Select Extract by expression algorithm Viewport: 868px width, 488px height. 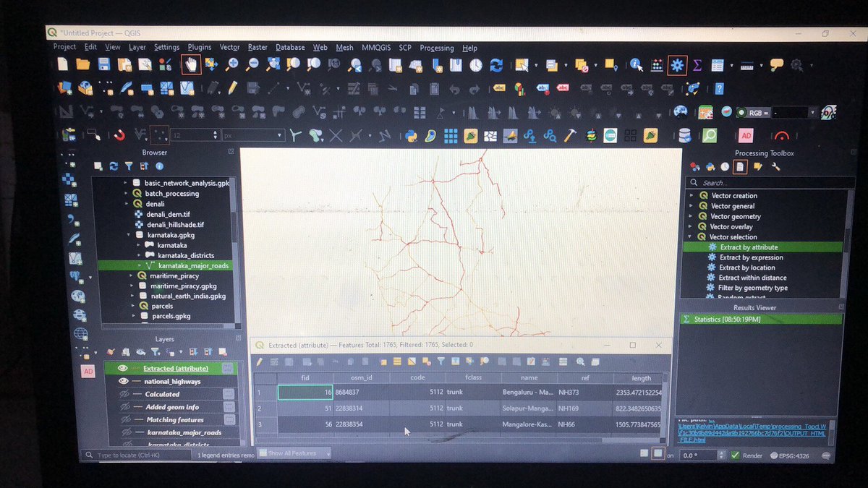[x=751, y=257]
